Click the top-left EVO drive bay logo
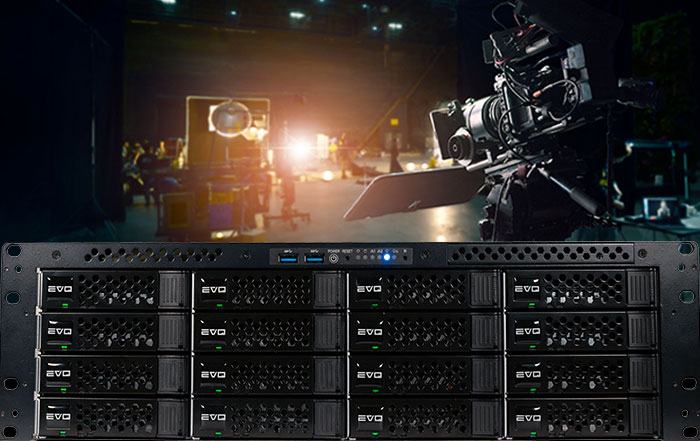Image resolution: width=700 pixels, height=441 pixels. click(60, 290)
